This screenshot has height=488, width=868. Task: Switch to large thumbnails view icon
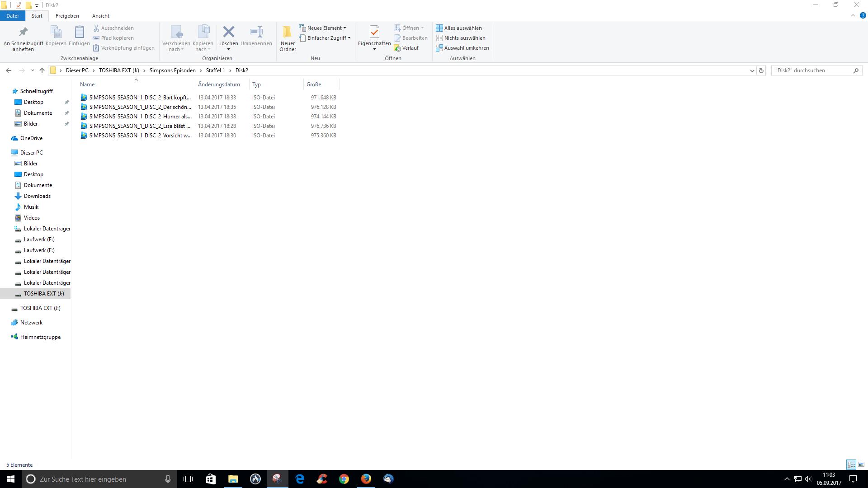[861, 465]
